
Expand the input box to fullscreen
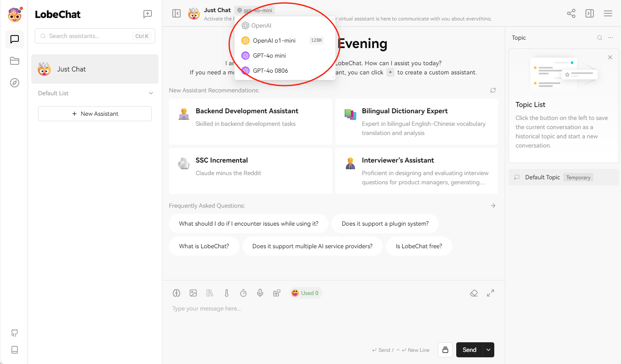tap(491, 293)
